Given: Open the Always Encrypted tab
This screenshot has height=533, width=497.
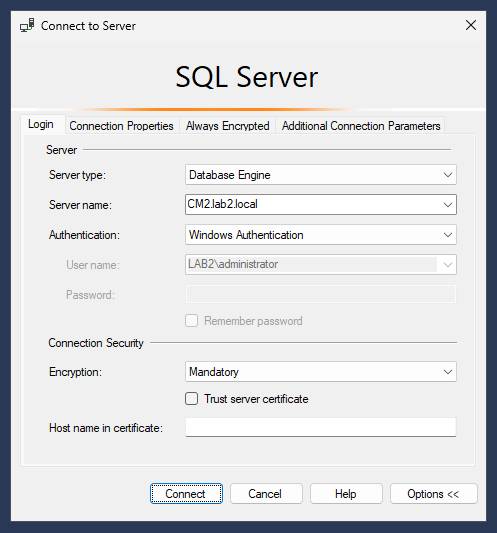Looking at the screenshot, I should (x=227, y=126).
